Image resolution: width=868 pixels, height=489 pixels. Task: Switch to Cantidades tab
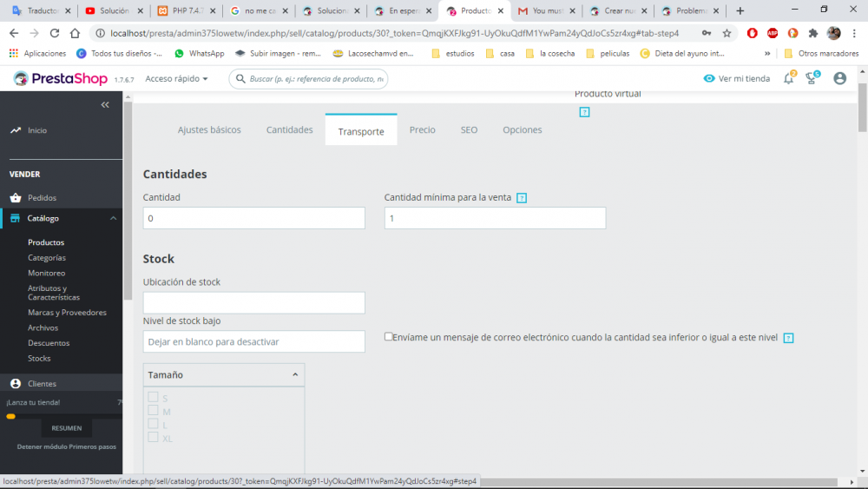tap(290, 129)
